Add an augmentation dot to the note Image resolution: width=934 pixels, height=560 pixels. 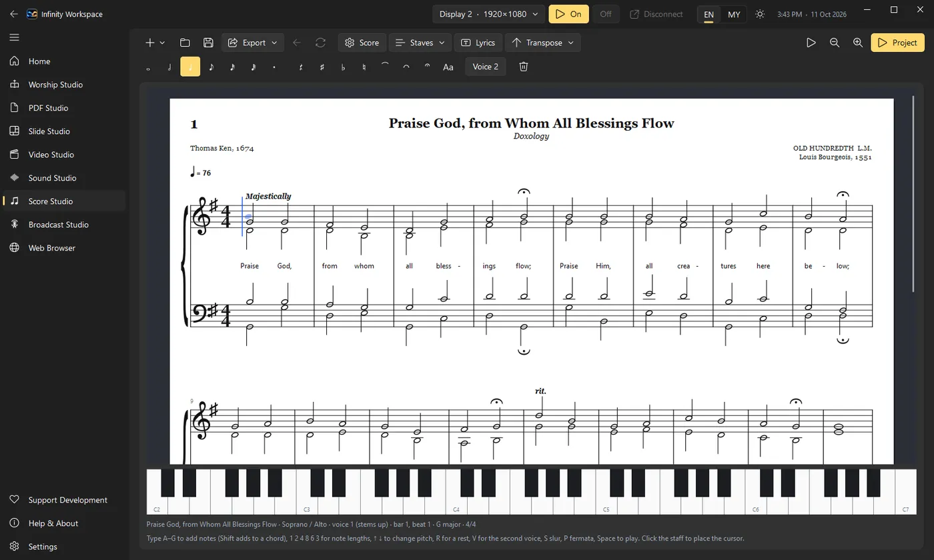point(274,67)
